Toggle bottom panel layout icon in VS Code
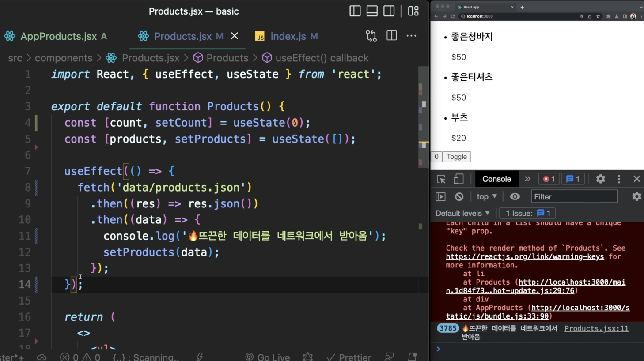The image size is (644, 361). [372, 11]
